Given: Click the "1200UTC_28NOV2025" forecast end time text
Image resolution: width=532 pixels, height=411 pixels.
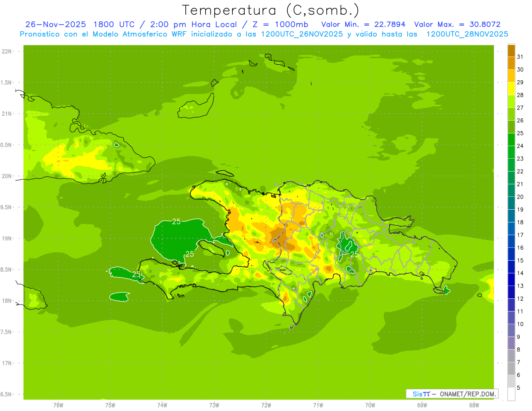Looking at the screenshot, I should [467, 34].
